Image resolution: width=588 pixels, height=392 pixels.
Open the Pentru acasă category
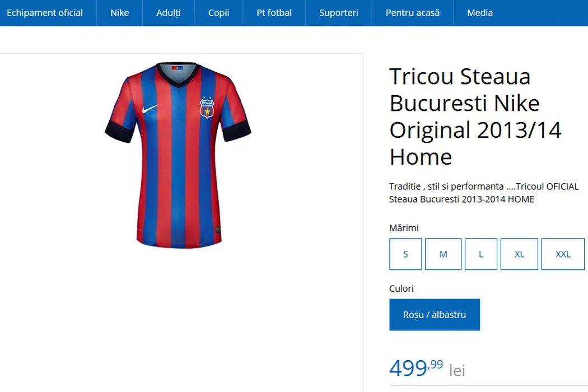point(413,13)
